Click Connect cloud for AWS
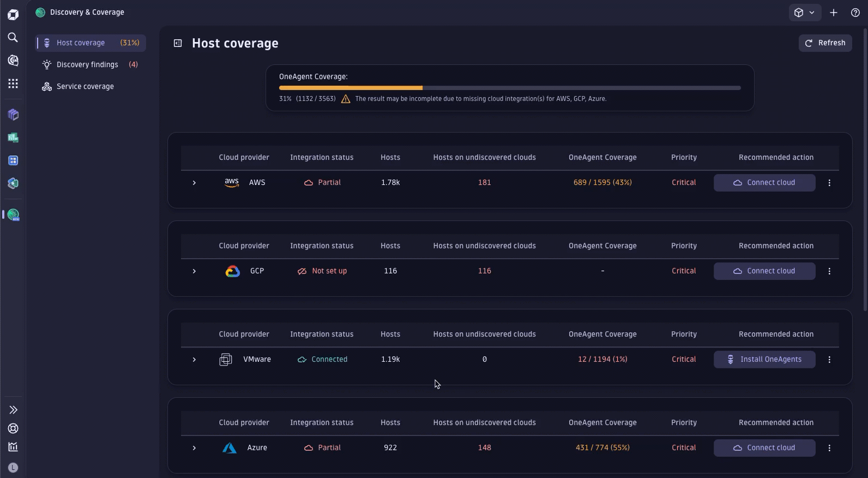Image resolution: width=868 pixels, height=478 pixels. pos(764,183)
